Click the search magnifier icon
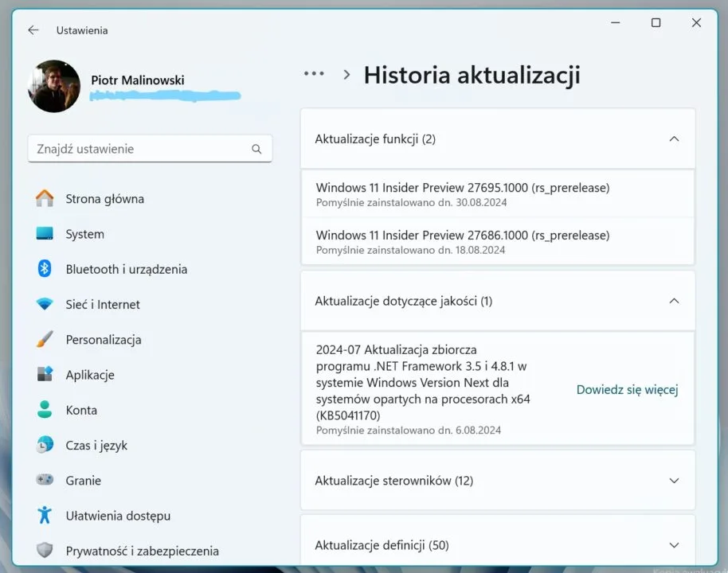The height and width of the screenshot is (573, 728). click(x=256, y=149)
